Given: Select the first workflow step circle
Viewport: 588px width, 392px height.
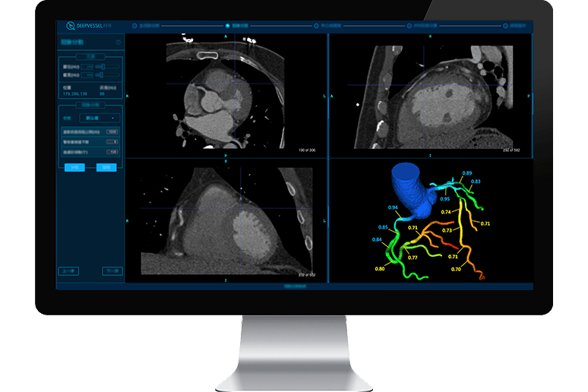Looking at the screenshot, I should coord(134,26).
